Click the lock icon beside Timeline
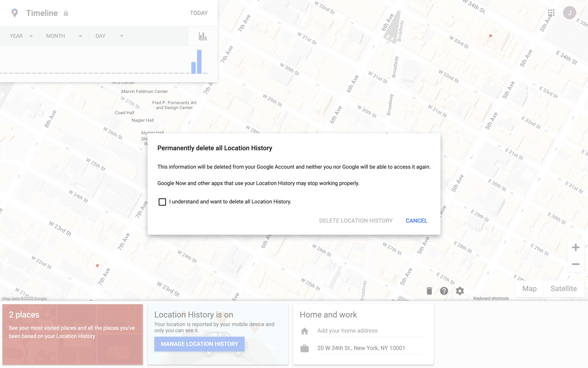Image resolution: width=588 pixels, height=368 pixels. coord(66,13)
